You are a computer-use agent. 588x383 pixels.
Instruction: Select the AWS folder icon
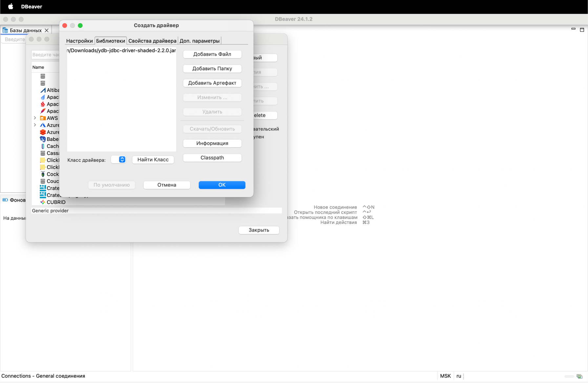click(x=43, y=118)
